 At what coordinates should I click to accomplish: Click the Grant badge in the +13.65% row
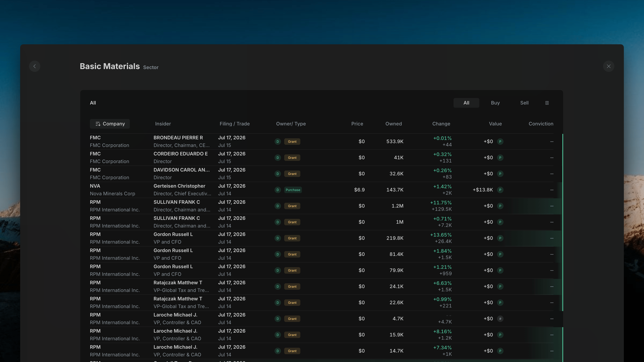(x=292, y=238)
